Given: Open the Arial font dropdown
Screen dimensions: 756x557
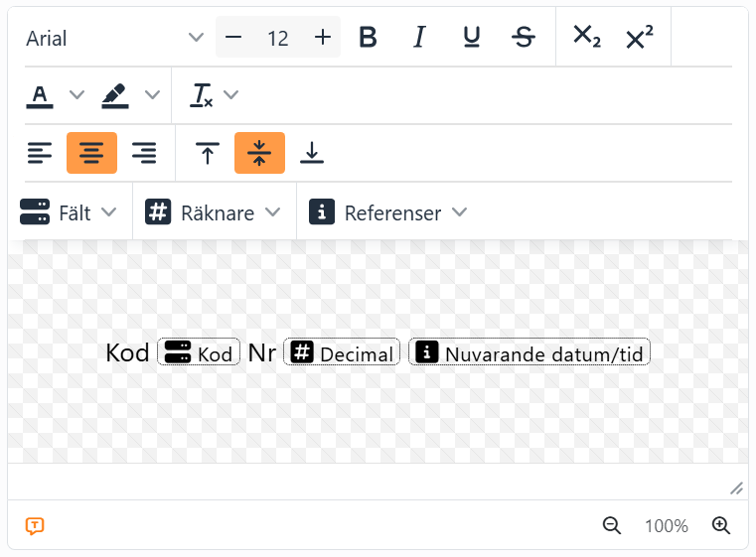Looking at the screenshot, I should coord(115,38).
